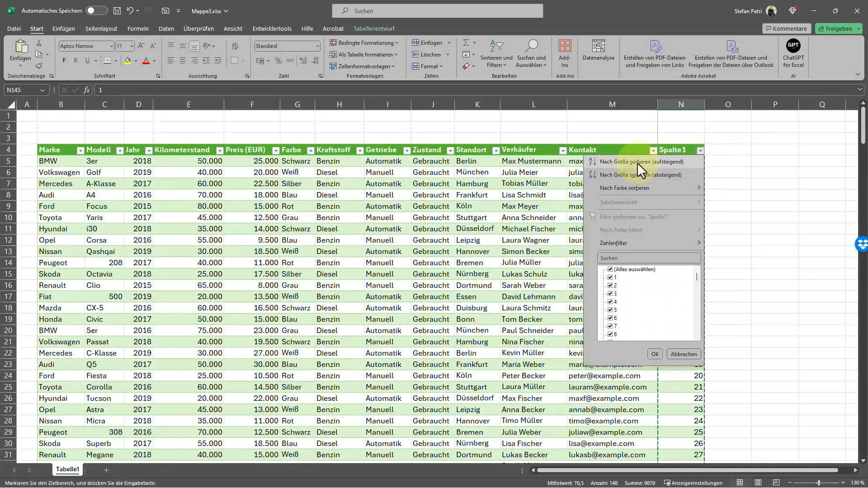
Task: Uncheck filter value 5 checkbox
Action: [610, 310]
